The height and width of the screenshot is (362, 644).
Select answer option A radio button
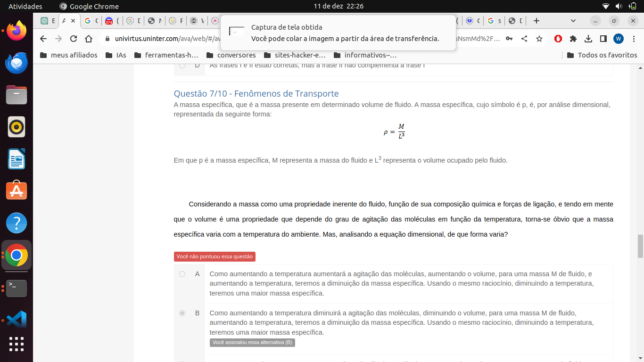pyautogui.click(x=182, y=274)
